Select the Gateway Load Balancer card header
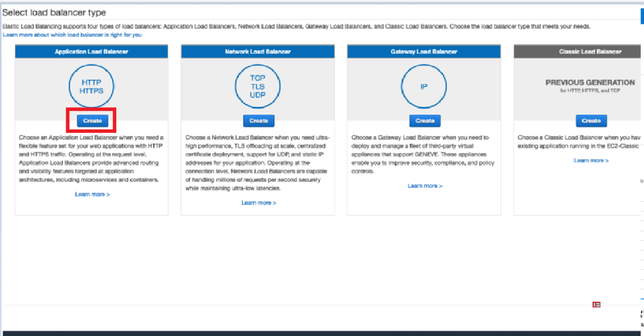Image resolution: width=644 pixels, height=336 pixels. tap(424, 51)
